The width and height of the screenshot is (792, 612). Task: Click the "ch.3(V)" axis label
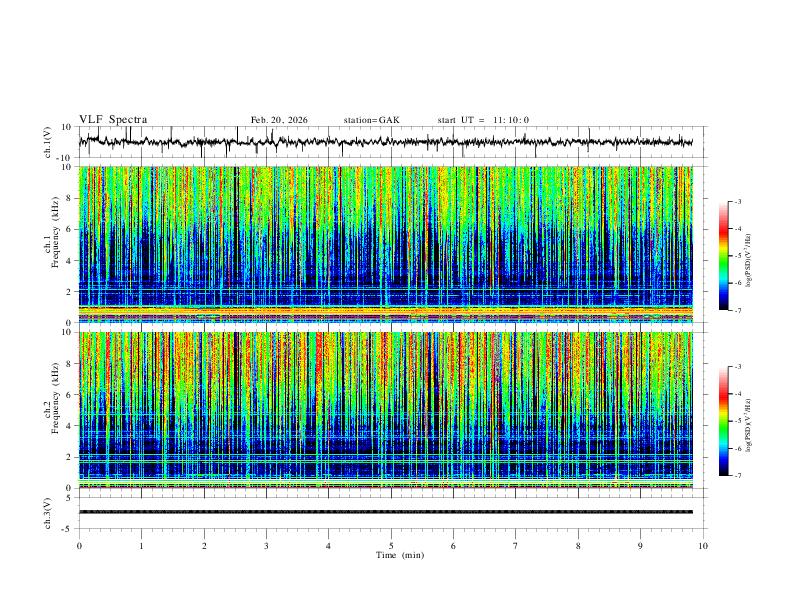48,513
